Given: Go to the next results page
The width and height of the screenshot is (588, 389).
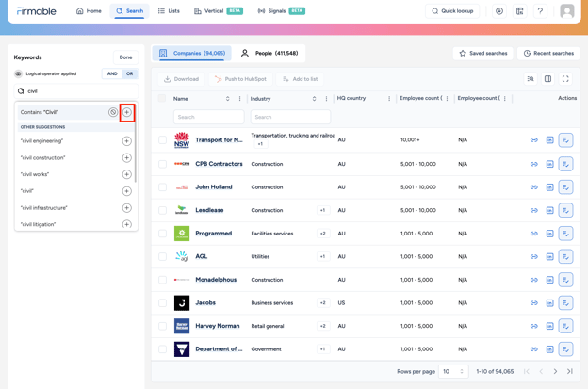Looking at the screenshot, I should 555,371.
